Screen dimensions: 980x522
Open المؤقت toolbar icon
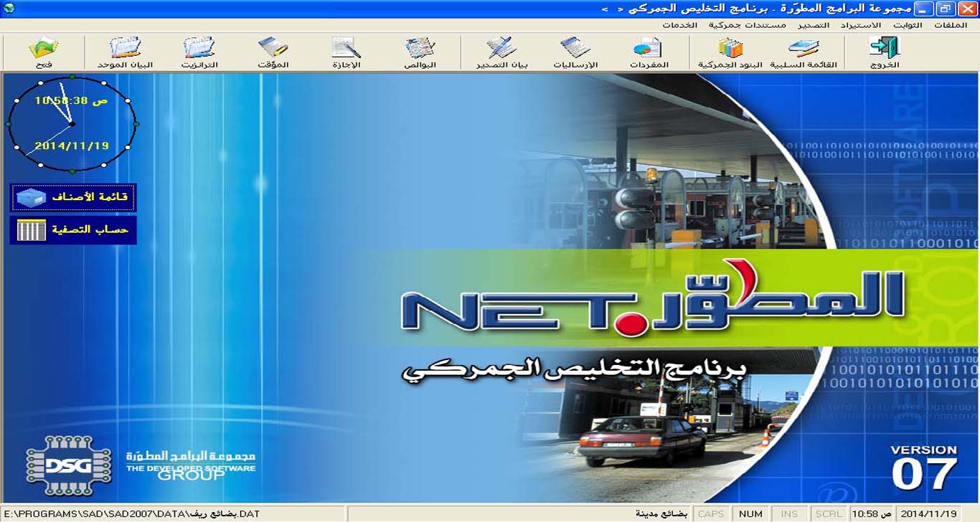(273, 52)
